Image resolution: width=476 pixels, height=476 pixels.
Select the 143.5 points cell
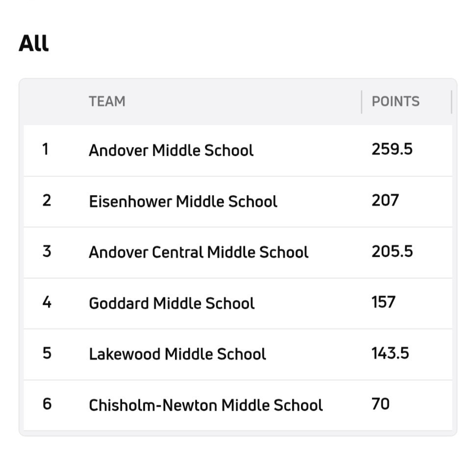pyautogui.click(x=390, y=353)
